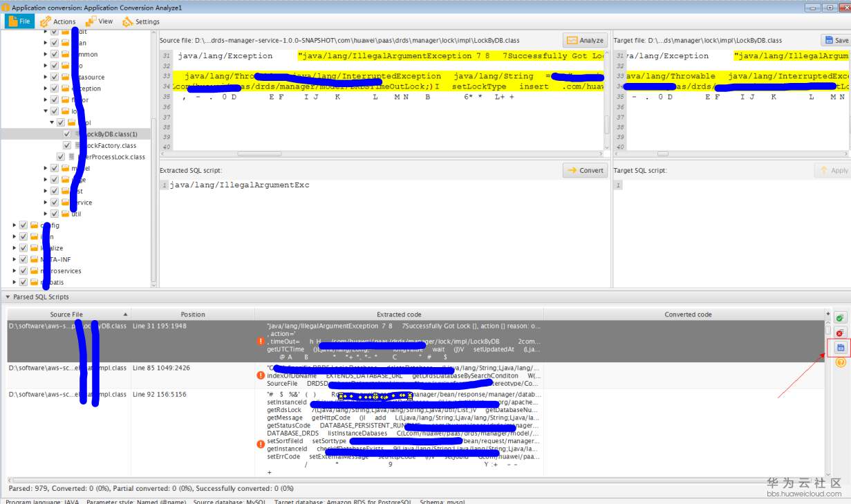The width and height of the screenshot is (851, 504).
Task: Toggle checkbox for LockFactory.class
Action: (67, 145)
